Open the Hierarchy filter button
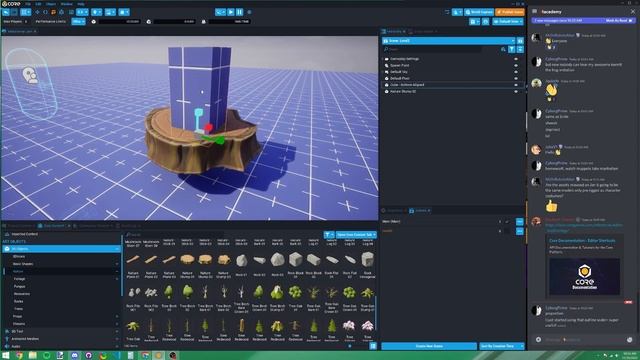Screen dimensions: 640x360 [511, 49]
